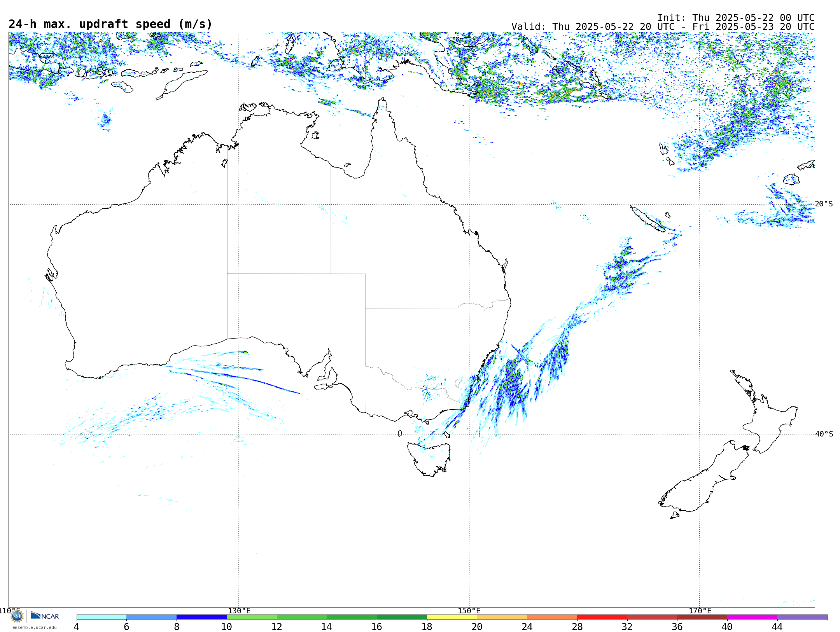This screenshot has width=840, height=632.
Task: Pick the pale cyan 4–6 colorbar swatch
Action: coord(101,617)
